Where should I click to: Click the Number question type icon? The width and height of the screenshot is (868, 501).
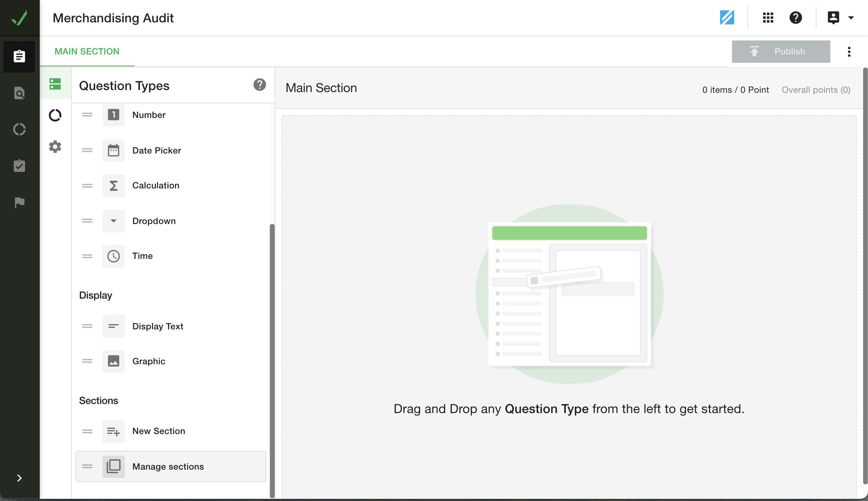click(113, 115)
